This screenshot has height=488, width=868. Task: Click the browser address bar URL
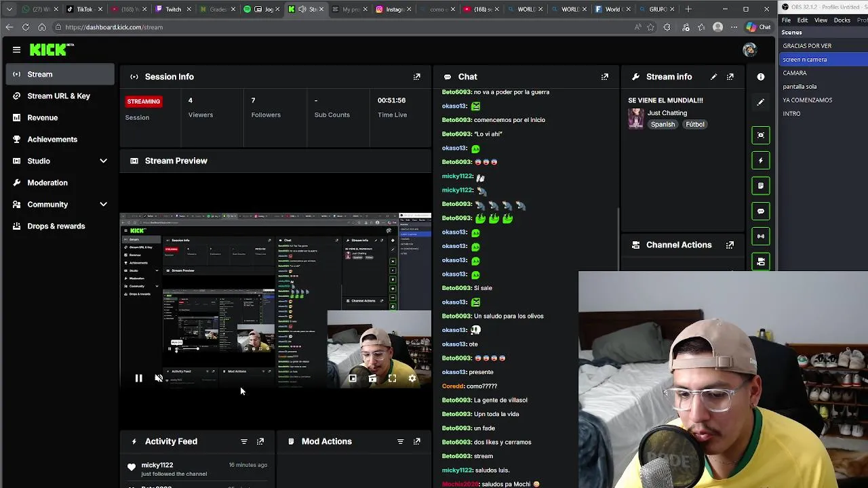(x=114, y=27)
